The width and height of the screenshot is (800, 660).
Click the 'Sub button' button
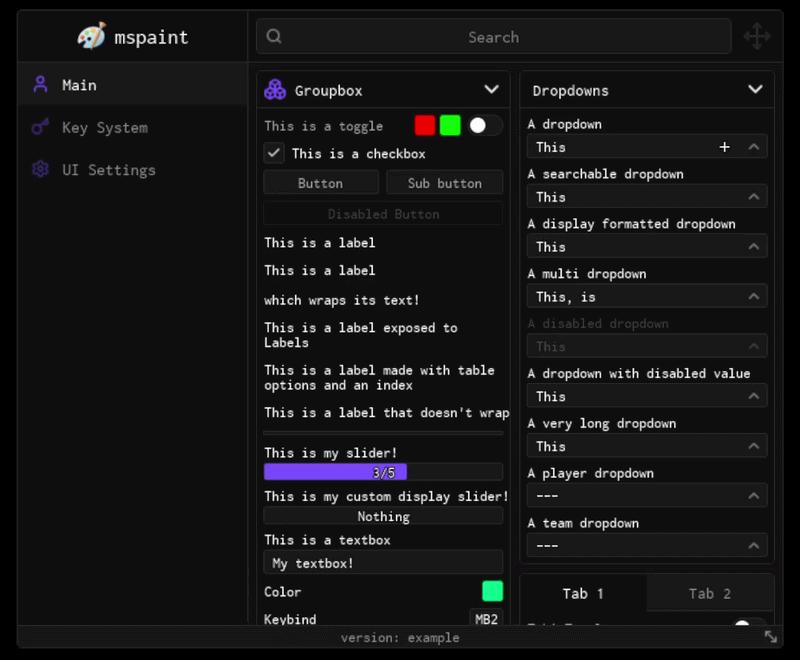444,183
